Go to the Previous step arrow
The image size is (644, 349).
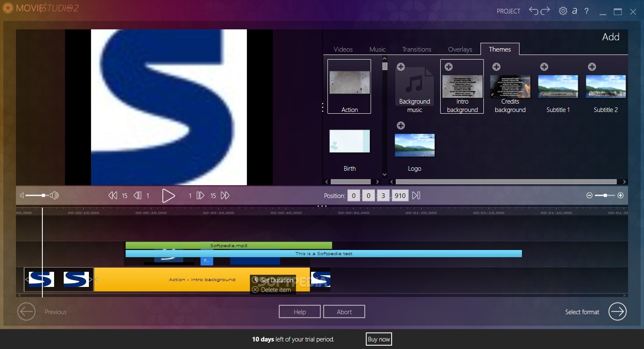[26, 312]
